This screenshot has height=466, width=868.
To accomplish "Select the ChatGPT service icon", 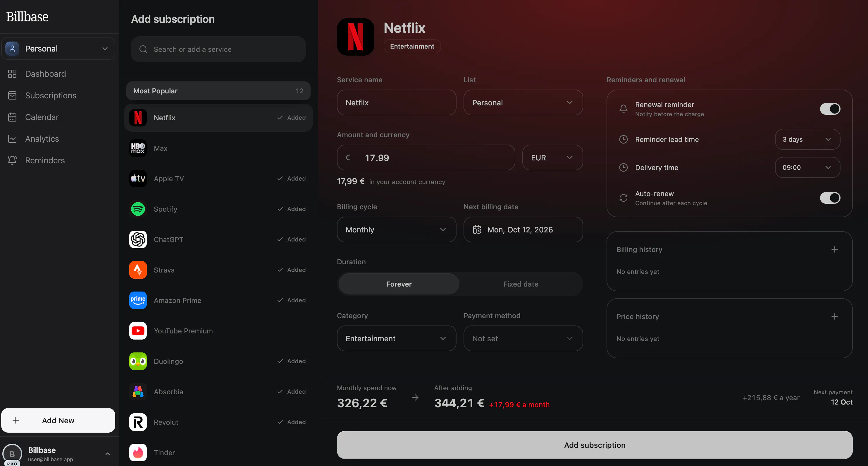I will click(x=138, y=239).
